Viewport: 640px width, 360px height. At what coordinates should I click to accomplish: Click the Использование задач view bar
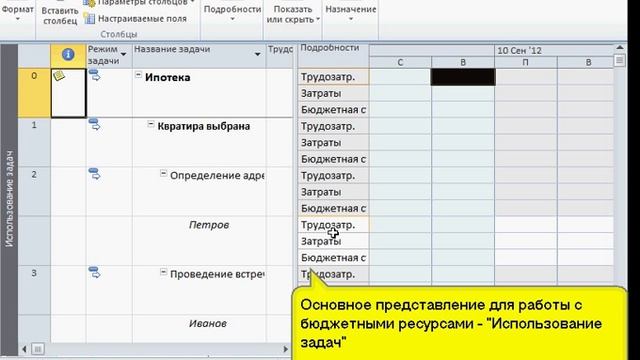9,199
